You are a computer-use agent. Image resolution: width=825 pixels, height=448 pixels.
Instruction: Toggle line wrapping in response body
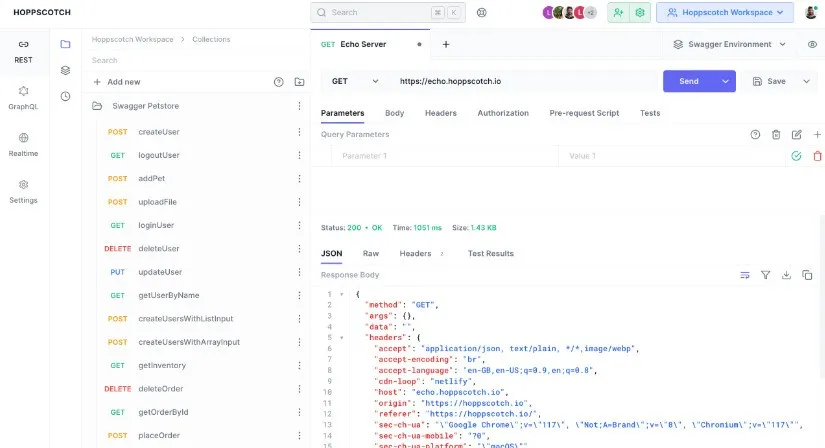(744, 275)
